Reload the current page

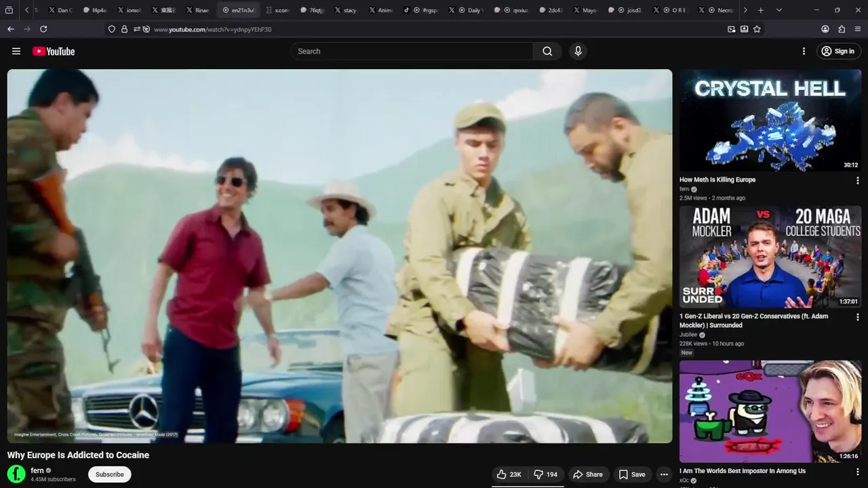coord(43,29)
